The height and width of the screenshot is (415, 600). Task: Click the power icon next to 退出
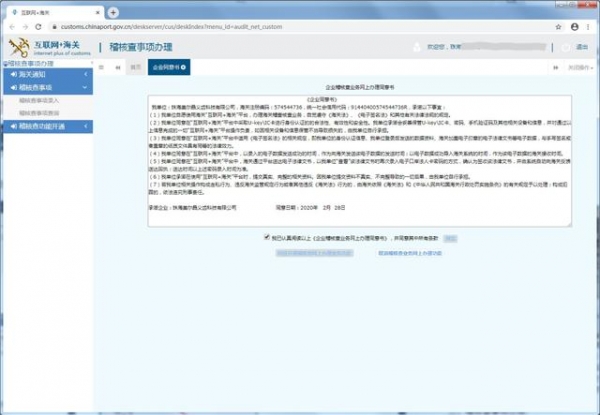566,46
